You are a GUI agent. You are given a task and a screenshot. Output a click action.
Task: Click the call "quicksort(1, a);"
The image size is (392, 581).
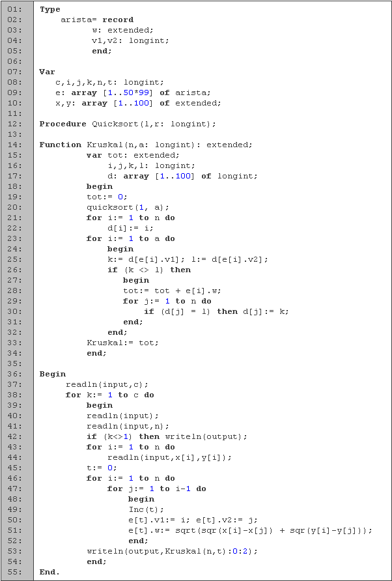tap(128, 208)
